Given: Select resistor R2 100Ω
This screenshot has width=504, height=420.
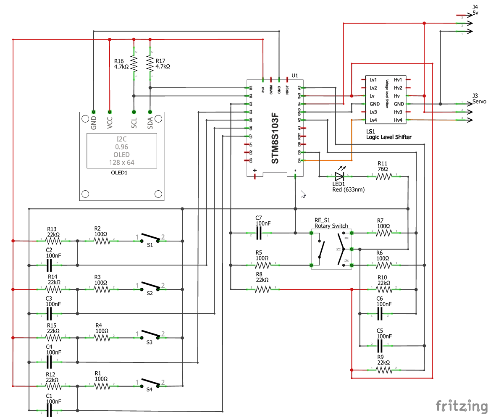Looking at the screenshot, I should 102,241.
